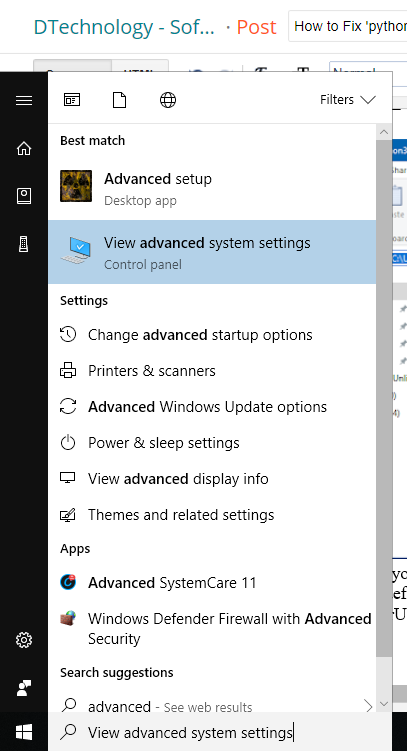Click the results scrollbar up arrow
407x751 pixels.
(384, 132)
